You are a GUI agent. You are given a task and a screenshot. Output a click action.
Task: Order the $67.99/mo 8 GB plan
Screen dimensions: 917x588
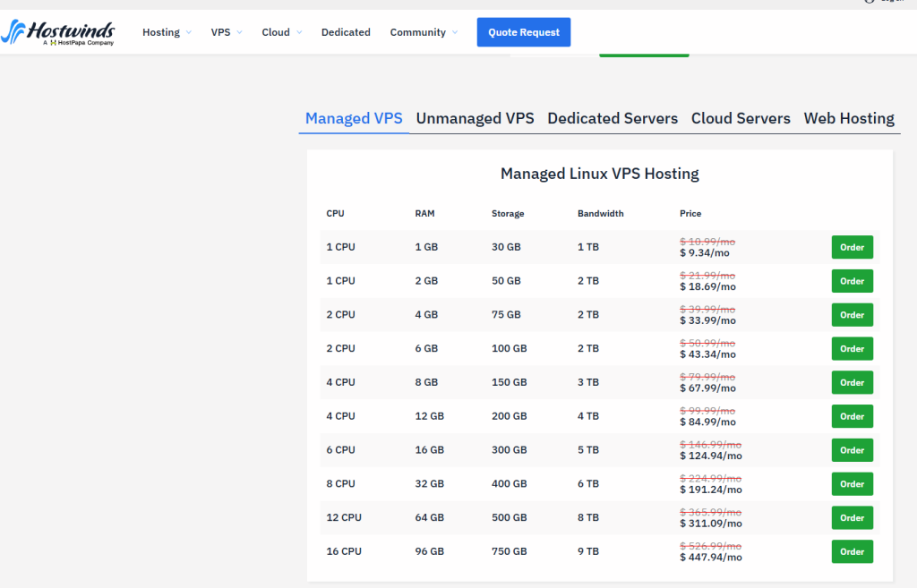(x=853, y=383)
